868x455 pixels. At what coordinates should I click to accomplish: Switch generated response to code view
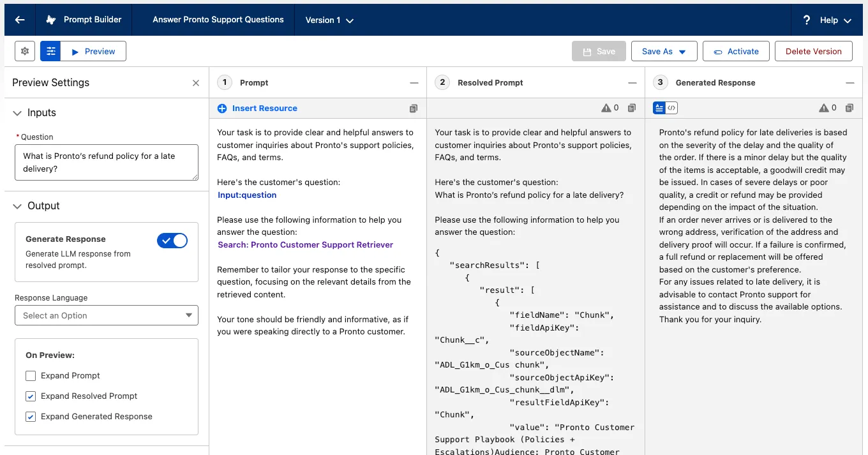pos(671,108)
